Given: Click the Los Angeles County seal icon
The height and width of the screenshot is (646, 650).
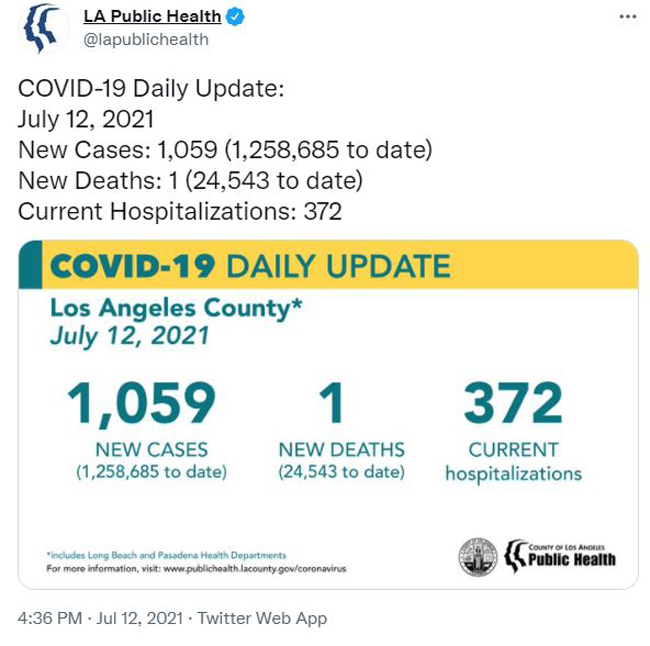Looking at the screenshot, I should 478,557.
